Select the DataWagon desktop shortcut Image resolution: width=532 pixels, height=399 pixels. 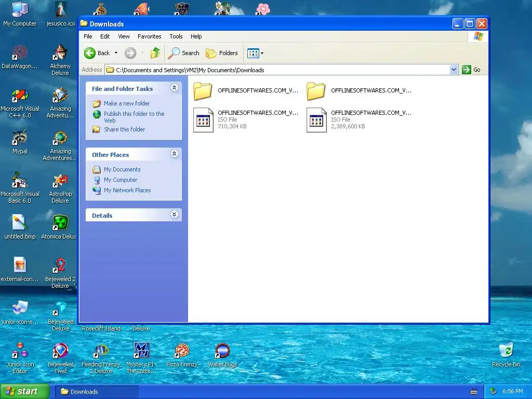tap(20, 57)
